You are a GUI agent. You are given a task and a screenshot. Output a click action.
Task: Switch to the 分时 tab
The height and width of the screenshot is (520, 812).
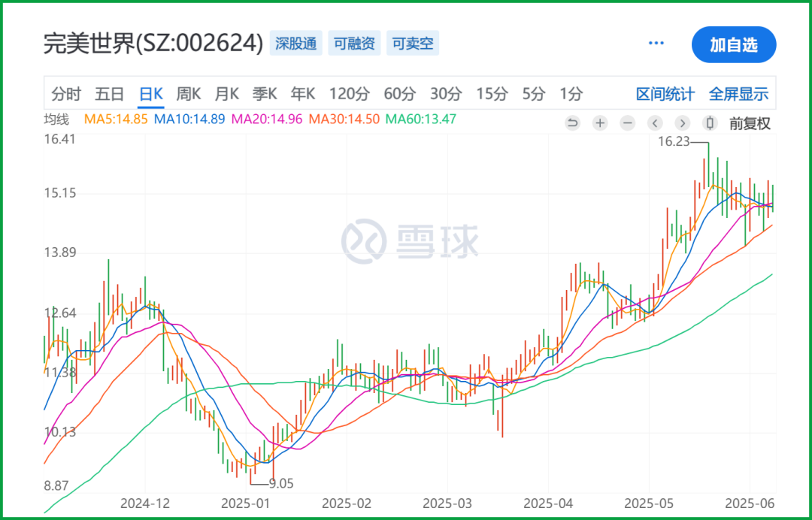click(x=66, y=94)
